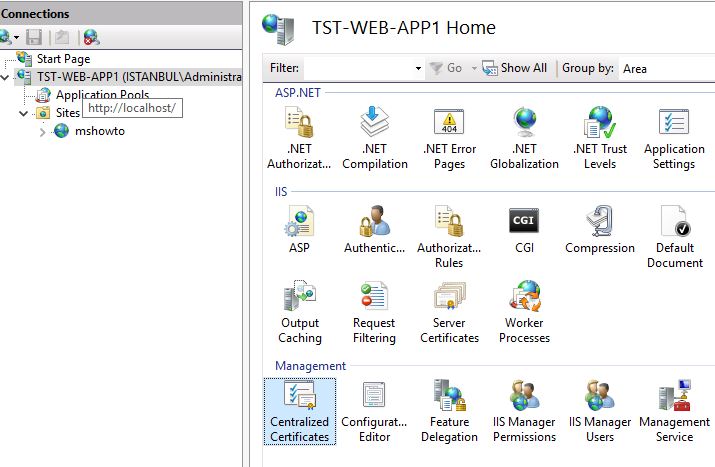Open Feature Delegation icon
The height and width of the screenshot is (467, 715).
pyautogui.click(x=449, y=411)
